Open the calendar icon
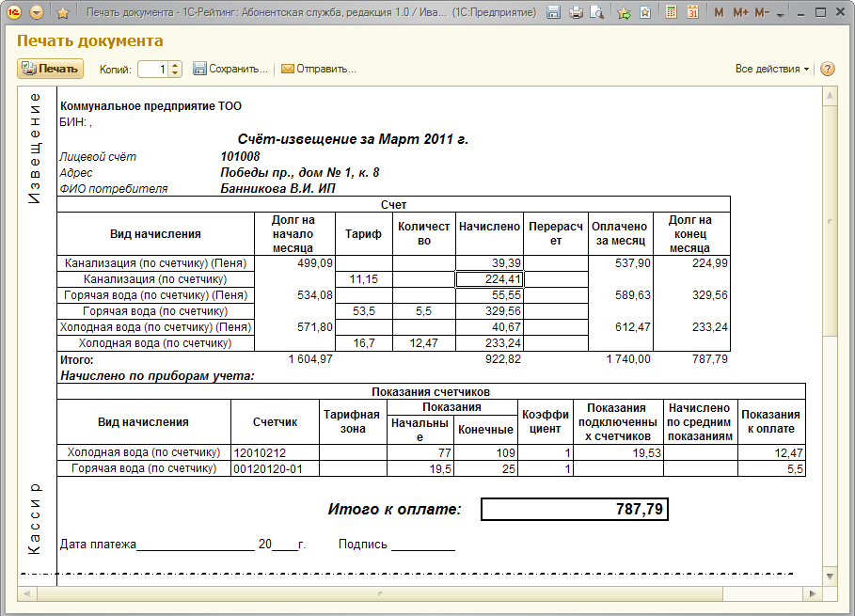855x616 pixels. pos(692,12)
